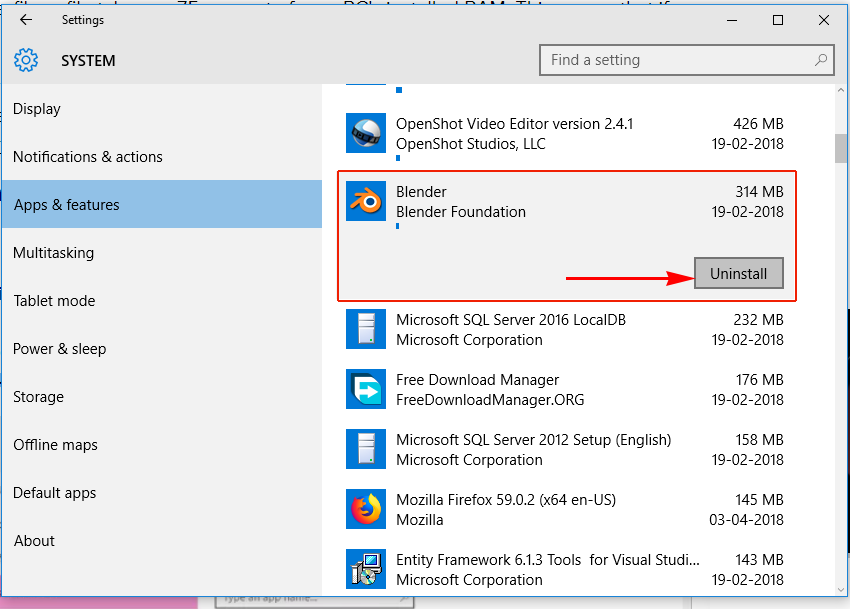Minimize the Settings window
The image size is (850, 609).
click(732, 20)
